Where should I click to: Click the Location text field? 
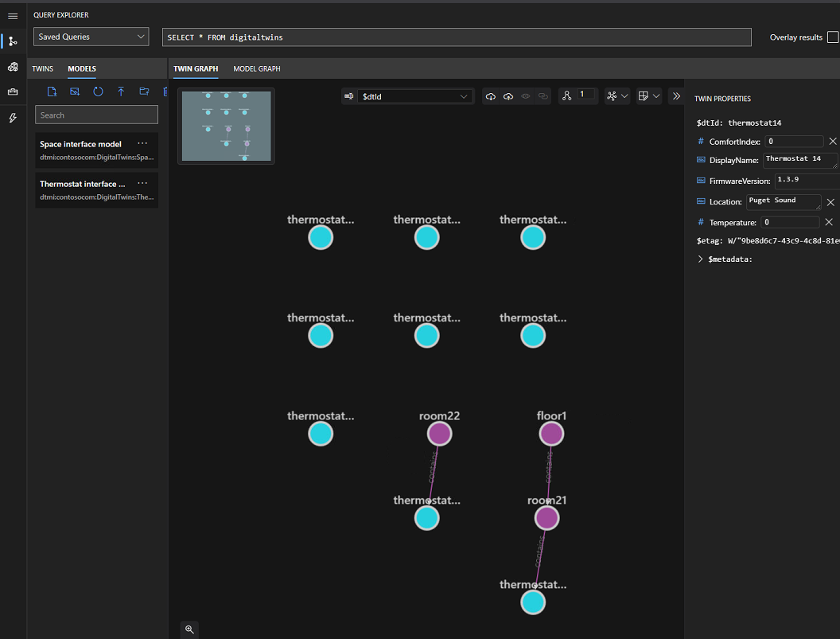point(784,202)
